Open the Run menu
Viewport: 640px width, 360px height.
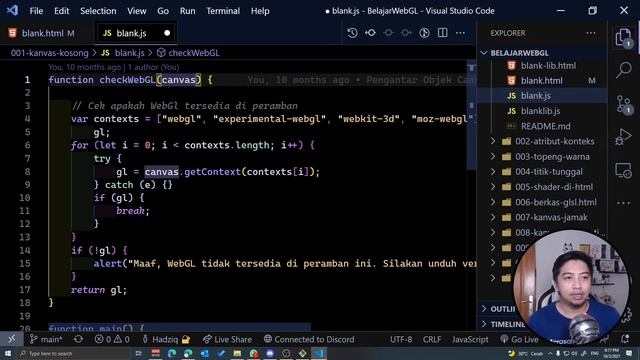[187, 11]
